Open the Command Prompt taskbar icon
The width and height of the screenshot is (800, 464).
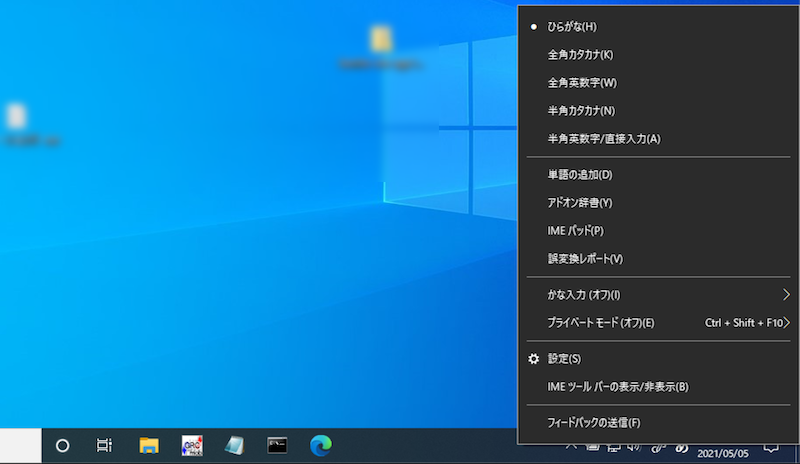tap(278, 446)
